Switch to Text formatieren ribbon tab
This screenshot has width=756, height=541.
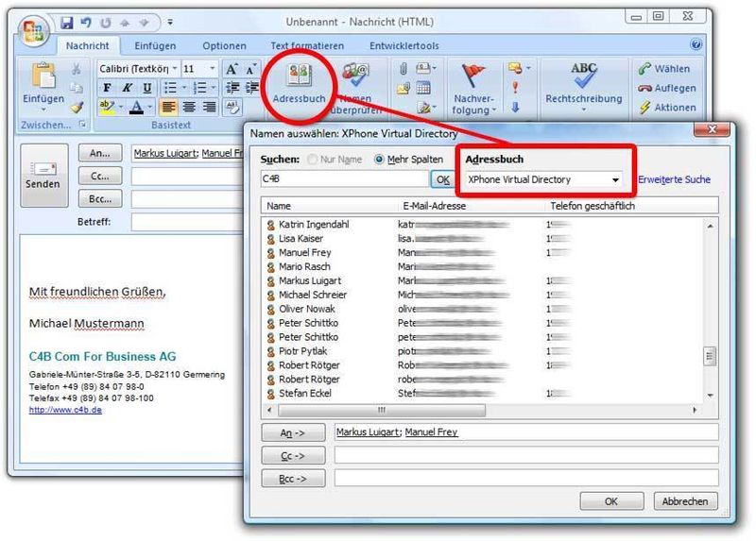[307, 45]
